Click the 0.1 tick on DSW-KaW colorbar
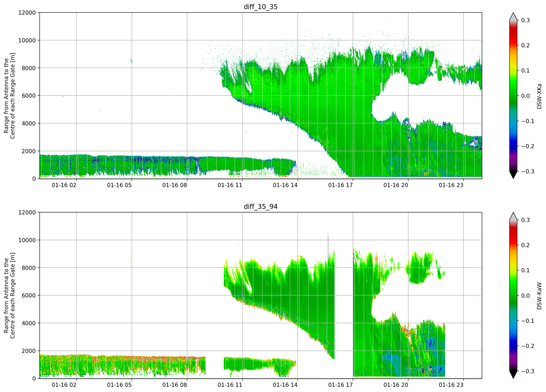 (526, 270)
